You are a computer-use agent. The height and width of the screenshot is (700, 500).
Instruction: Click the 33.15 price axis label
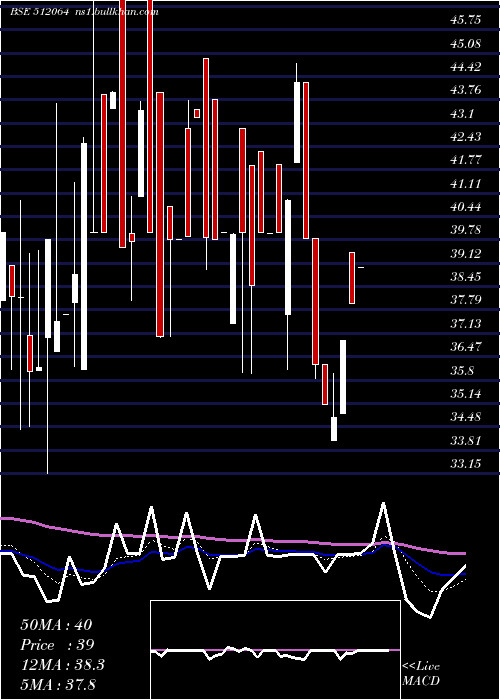click(466, 464)
